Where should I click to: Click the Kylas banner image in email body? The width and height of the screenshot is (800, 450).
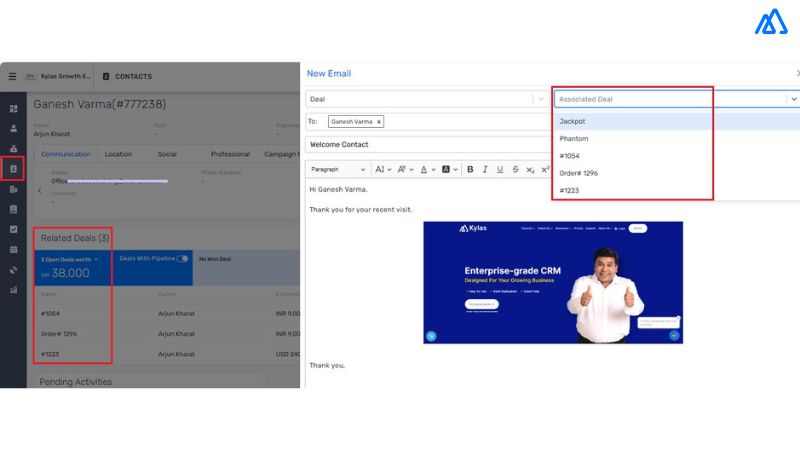(553, 282)
